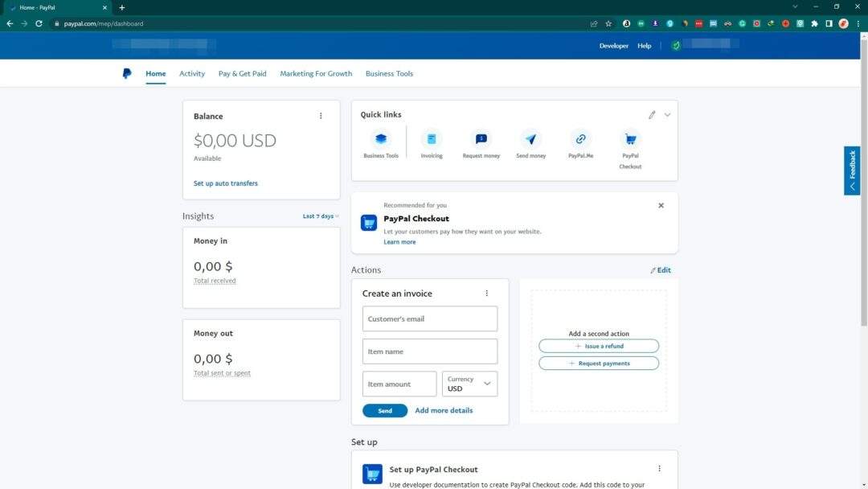Click the Total sent or spent label
Screen dimensions: 868x489
tap(222, 373)
